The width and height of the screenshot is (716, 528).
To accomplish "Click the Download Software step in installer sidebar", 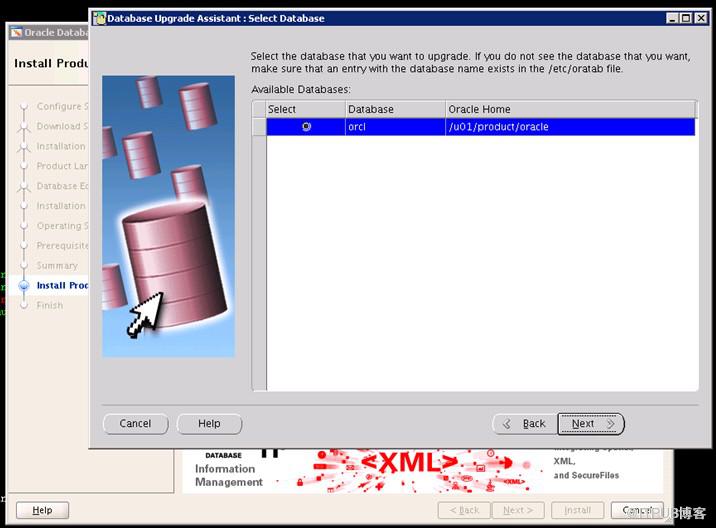I will (x=62, y=126).
